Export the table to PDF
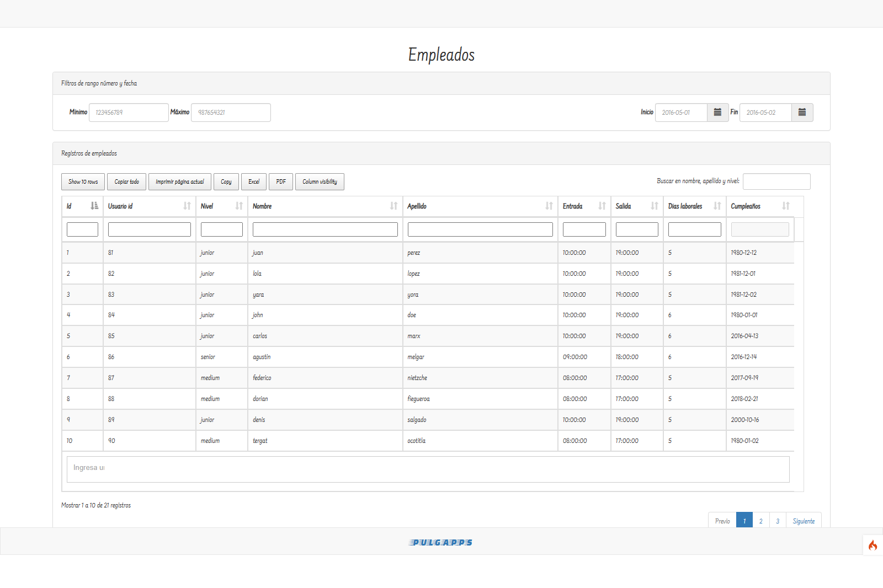This screenshot has width=883, height=588. (281, 181)
